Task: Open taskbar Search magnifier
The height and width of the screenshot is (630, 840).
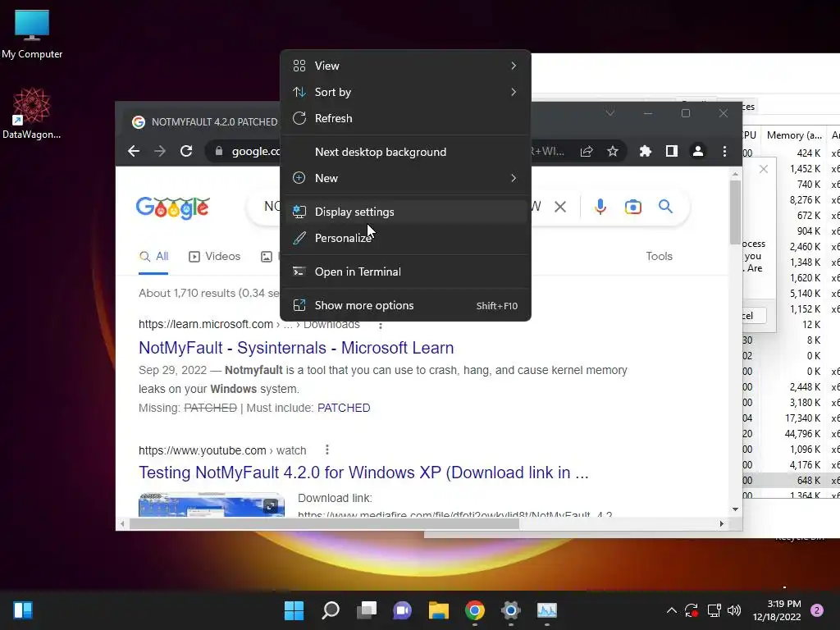Action: (x=331, y=610)
